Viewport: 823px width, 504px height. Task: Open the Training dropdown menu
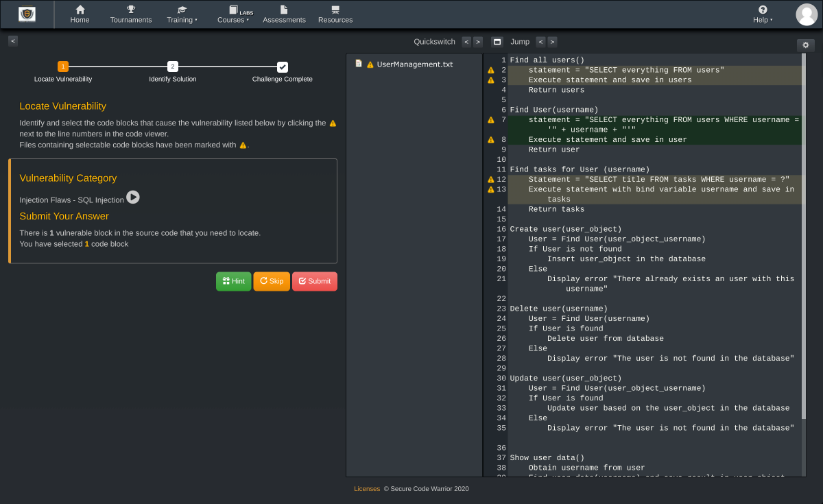coord(181,14)
